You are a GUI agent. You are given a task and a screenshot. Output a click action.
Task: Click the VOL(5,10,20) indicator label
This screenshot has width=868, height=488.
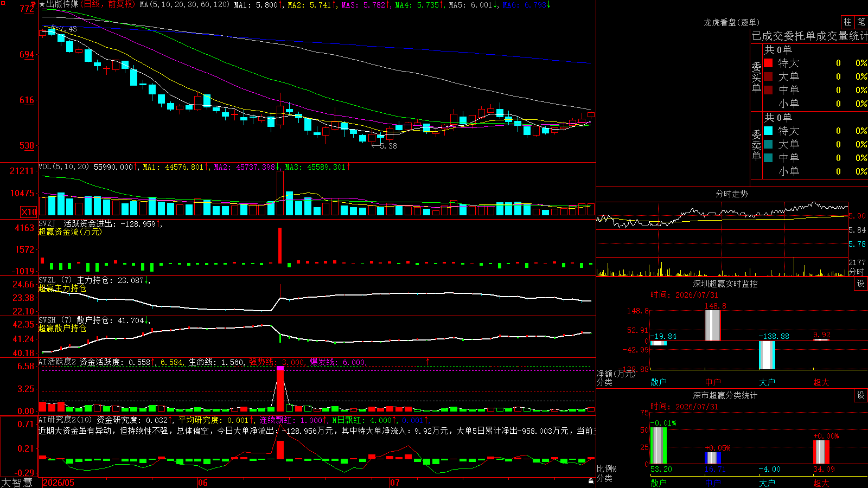click(x=63, y=167)
